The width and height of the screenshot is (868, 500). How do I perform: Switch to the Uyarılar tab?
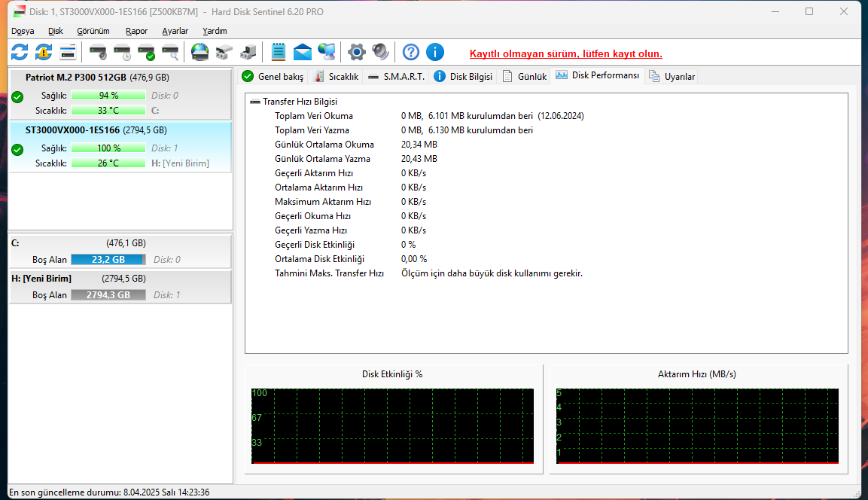672,76
